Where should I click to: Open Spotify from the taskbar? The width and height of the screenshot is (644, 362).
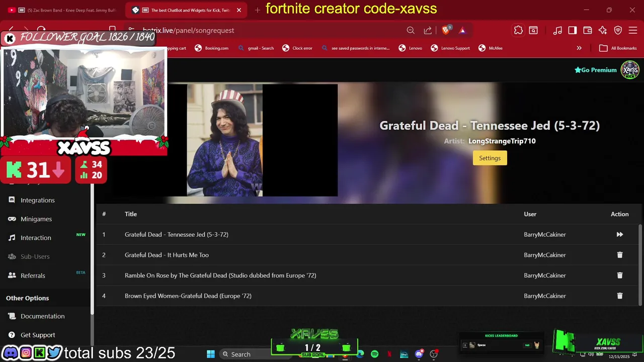pyautogui.click(x=374, y=354)
